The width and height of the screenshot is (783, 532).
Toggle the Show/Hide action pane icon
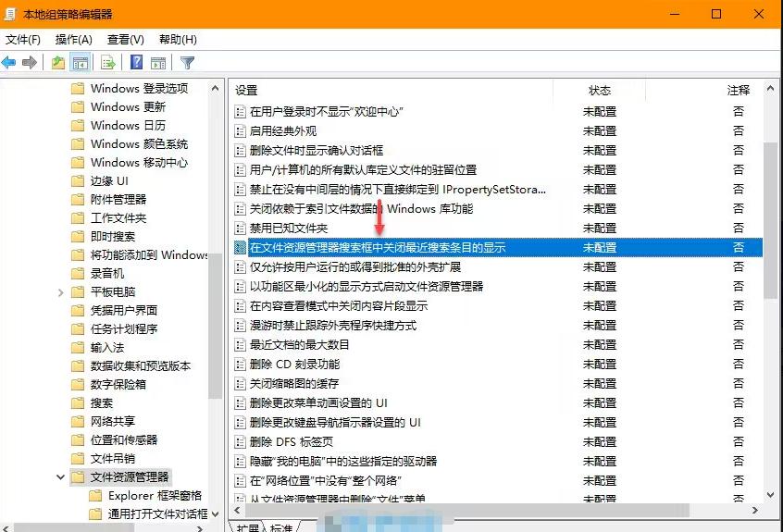point(158,62)
